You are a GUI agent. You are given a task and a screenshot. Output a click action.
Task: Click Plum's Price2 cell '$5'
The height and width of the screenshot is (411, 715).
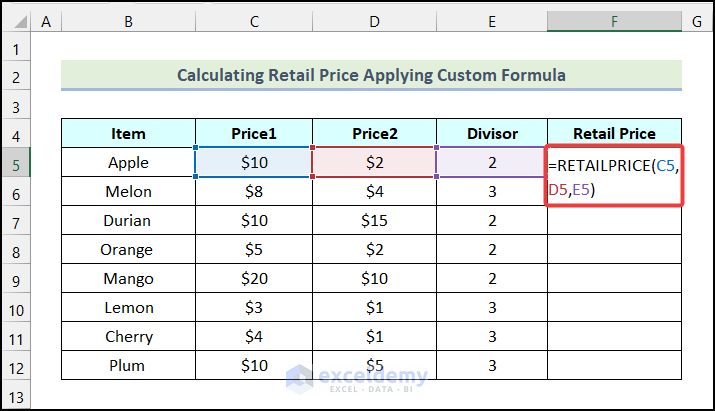pos(374,365)
